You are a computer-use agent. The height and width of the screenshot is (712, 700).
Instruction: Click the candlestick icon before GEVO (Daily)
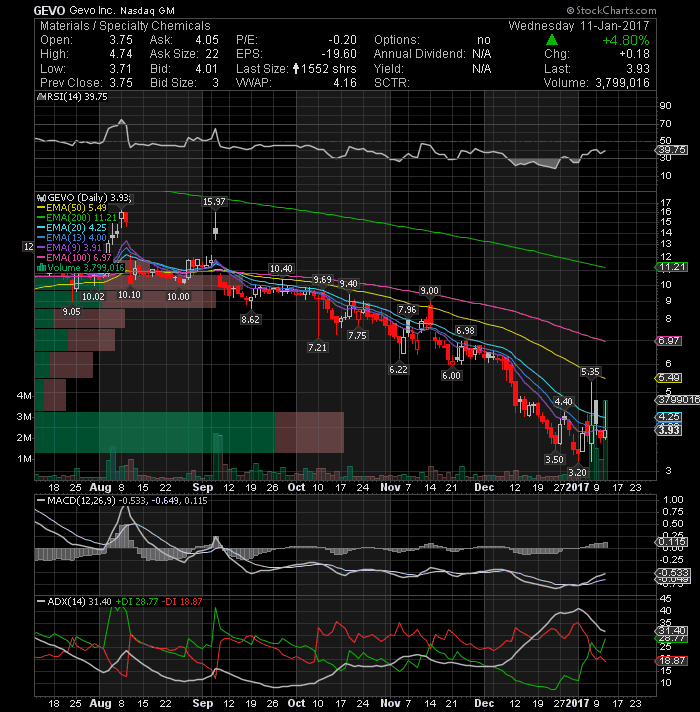click(41, 198)
